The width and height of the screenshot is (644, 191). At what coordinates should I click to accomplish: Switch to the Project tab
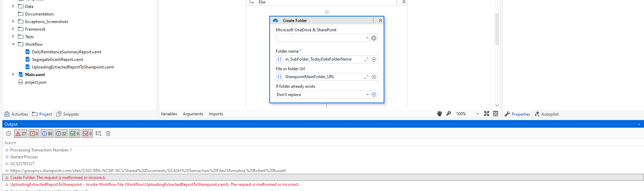tap(42, 114)
